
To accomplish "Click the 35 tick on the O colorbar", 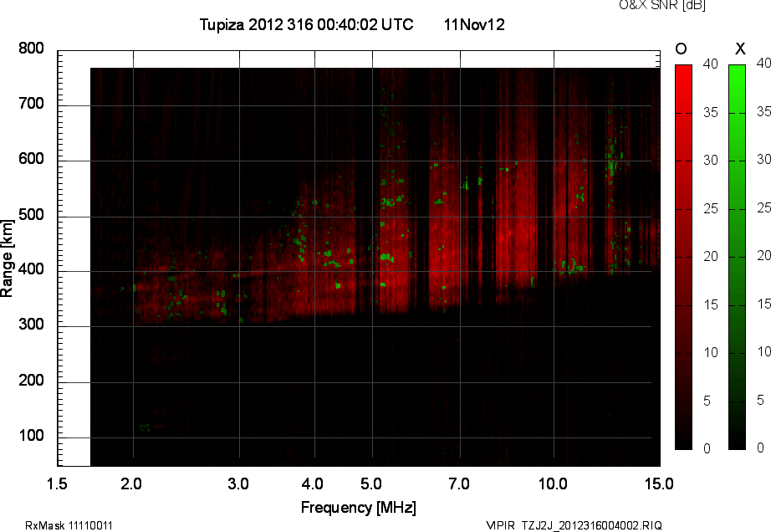I will pyautogui.click(x=711, y=113).
